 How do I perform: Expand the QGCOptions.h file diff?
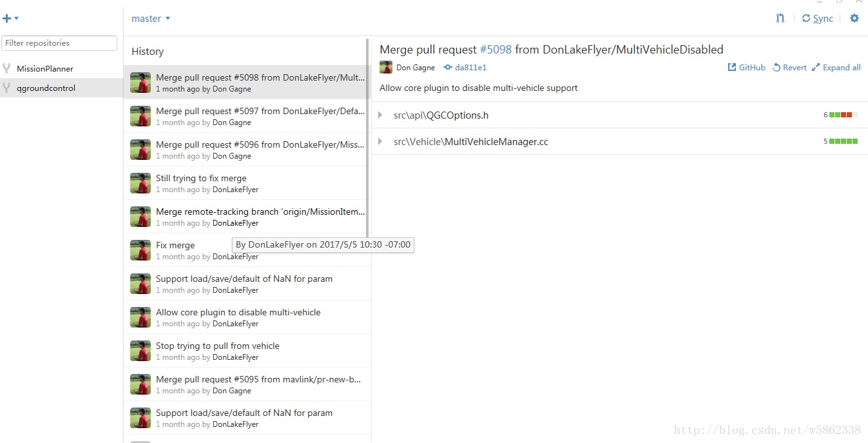[x=380, y=115]
